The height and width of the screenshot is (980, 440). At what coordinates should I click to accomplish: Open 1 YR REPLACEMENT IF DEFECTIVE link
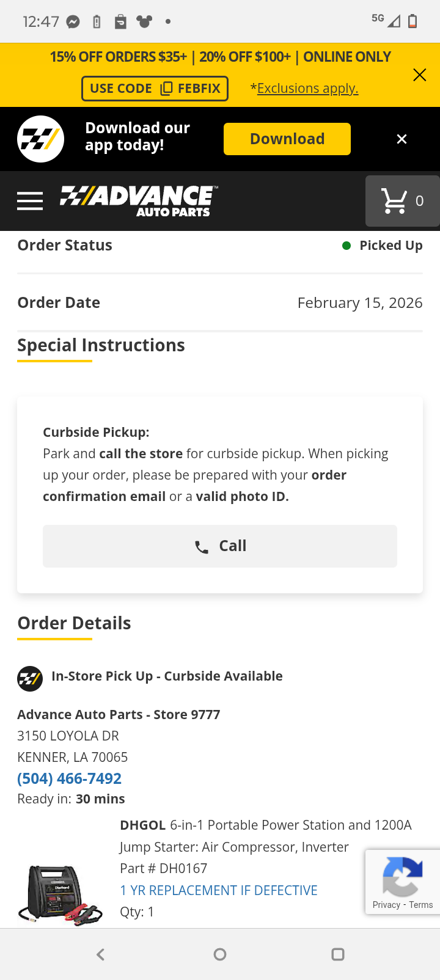point(219,890)
